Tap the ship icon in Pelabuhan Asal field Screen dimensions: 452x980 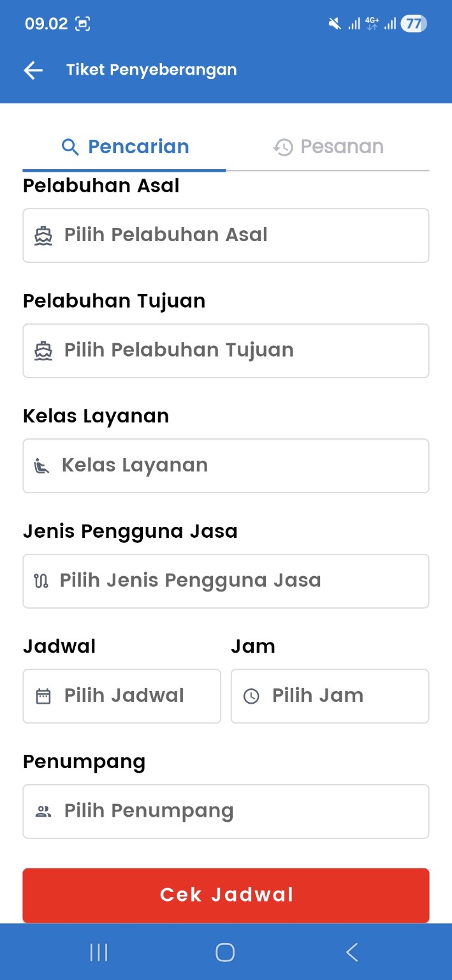click(41, 235)
